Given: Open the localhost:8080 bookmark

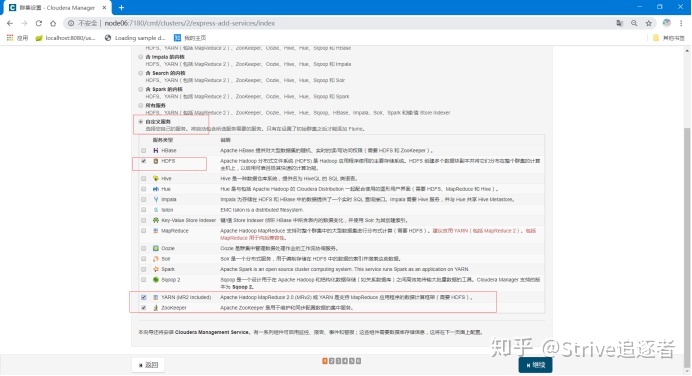Looking at the screenshot, I should pos(65,38).
